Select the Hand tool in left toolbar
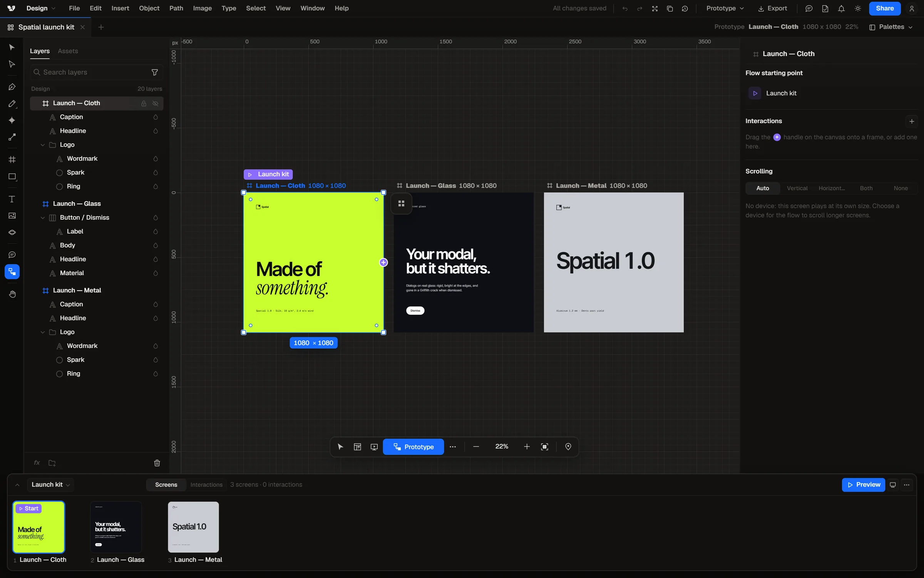 [12, 294]
